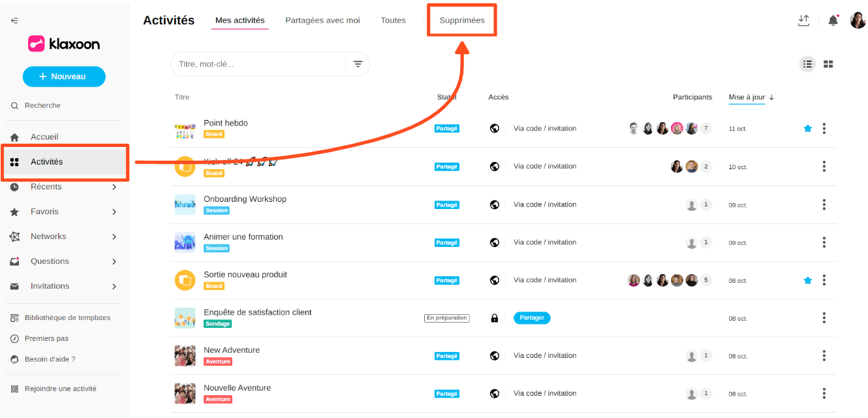Expand the Networks sidebar section
Viewport: 868px width, 418px height.
coord(114,236)
